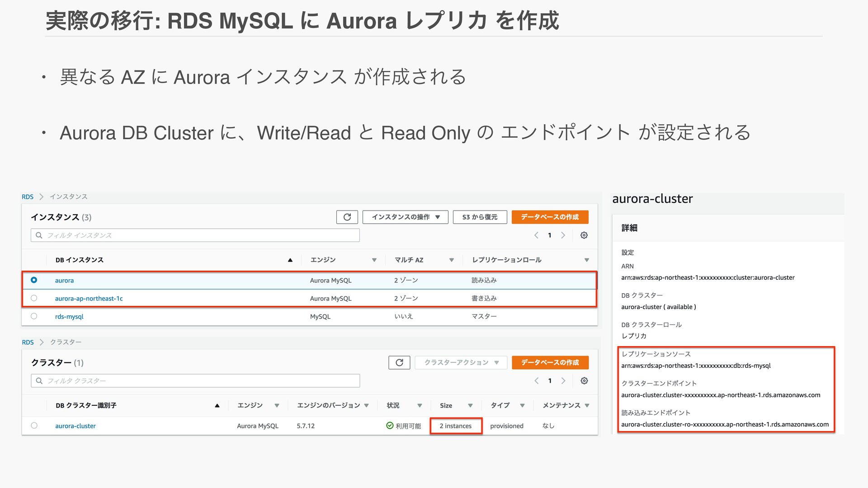The image size is (868, 488).
Task: Refresh the clusters list
Action: tap(399, 362)
